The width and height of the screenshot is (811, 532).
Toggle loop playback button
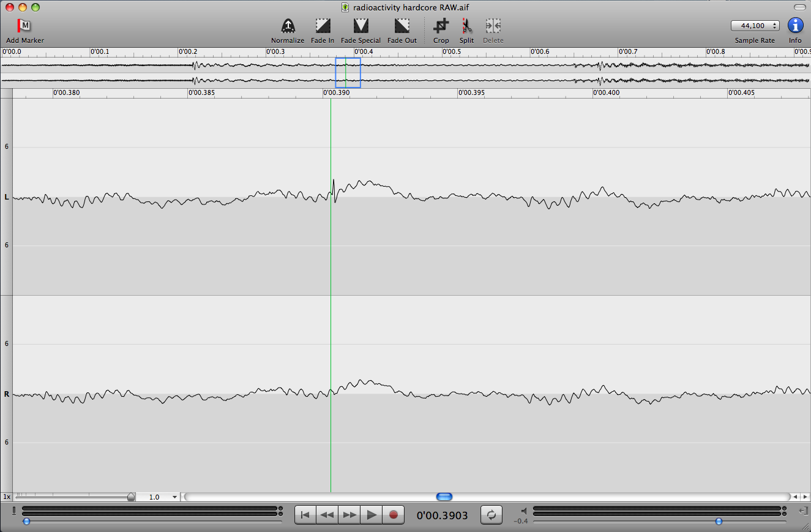click(x=491, y=515)
